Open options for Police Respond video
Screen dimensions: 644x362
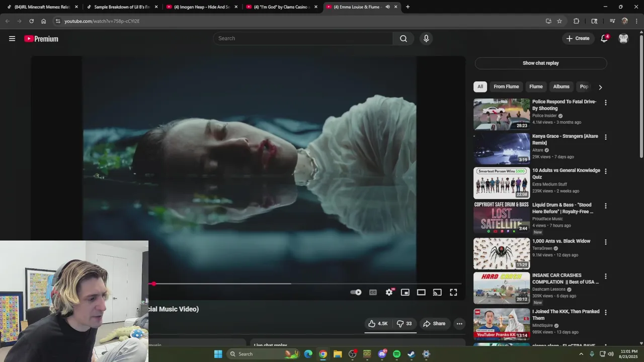pos(605,103)
